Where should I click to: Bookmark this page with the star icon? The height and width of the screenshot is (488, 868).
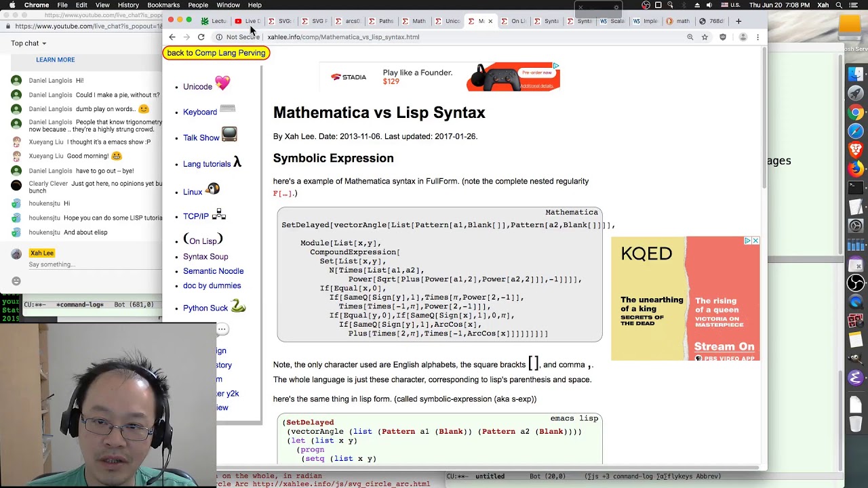click(x=705, y=37)
